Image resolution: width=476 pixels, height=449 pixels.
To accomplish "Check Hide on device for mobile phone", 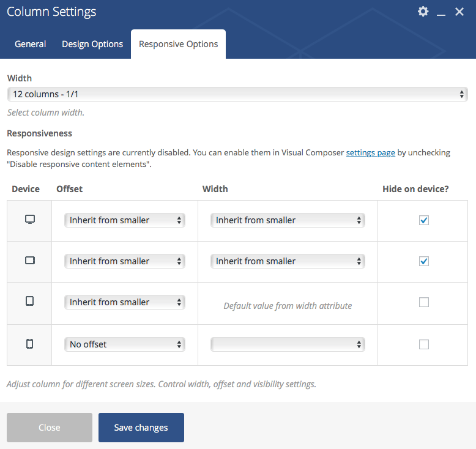I will 424,344.
